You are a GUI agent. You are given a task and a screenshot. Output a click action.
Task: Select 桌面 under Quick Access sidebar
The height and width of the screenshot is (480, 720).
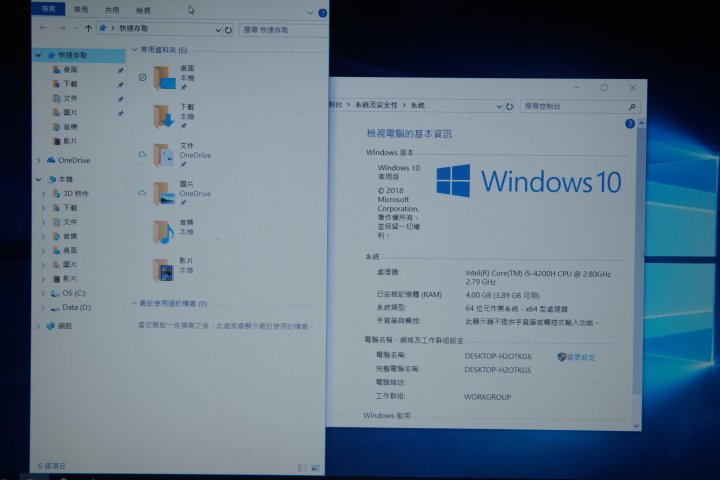(x=70, y=69)
